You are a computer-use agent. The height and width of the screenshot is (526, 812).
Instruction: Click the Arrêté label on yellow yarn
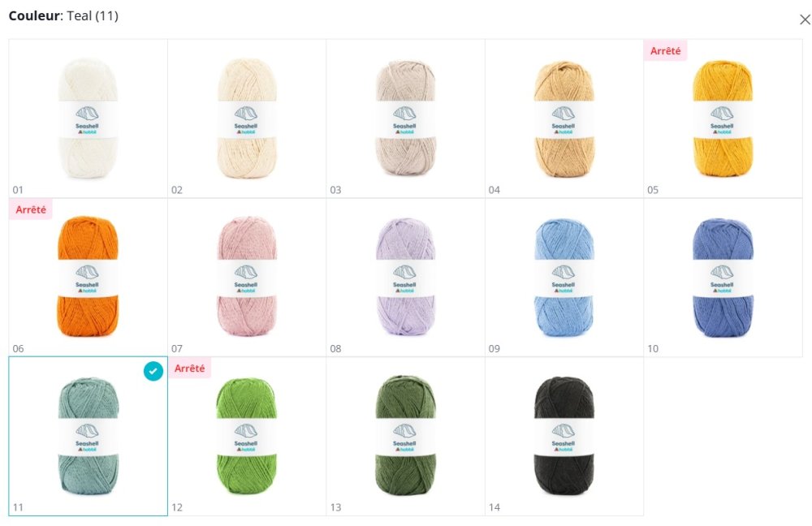(x=666, y=51)
